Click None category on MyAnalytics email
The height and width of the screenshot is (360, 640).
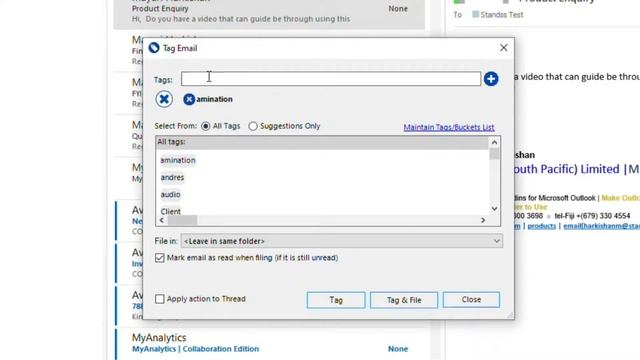398,349
